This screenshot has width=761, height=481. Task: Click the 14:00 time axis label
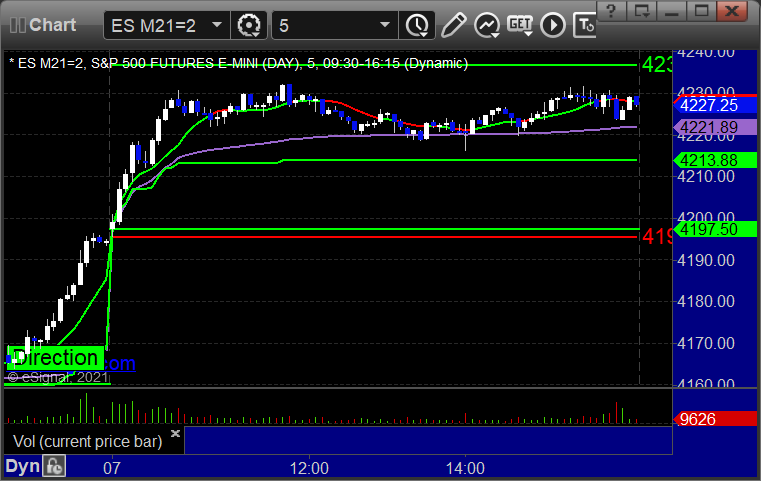[465, 468]
